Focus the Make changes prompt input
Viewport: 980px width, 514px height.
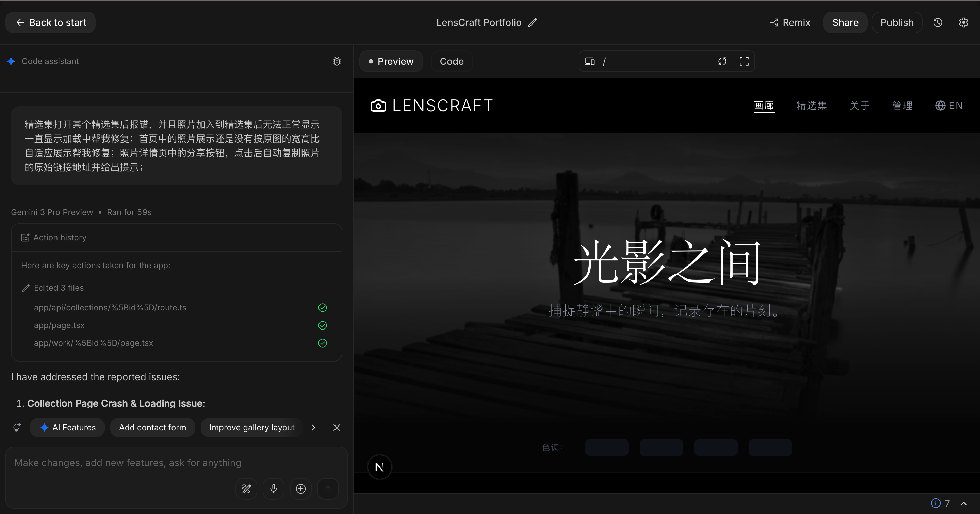point(128,463)
